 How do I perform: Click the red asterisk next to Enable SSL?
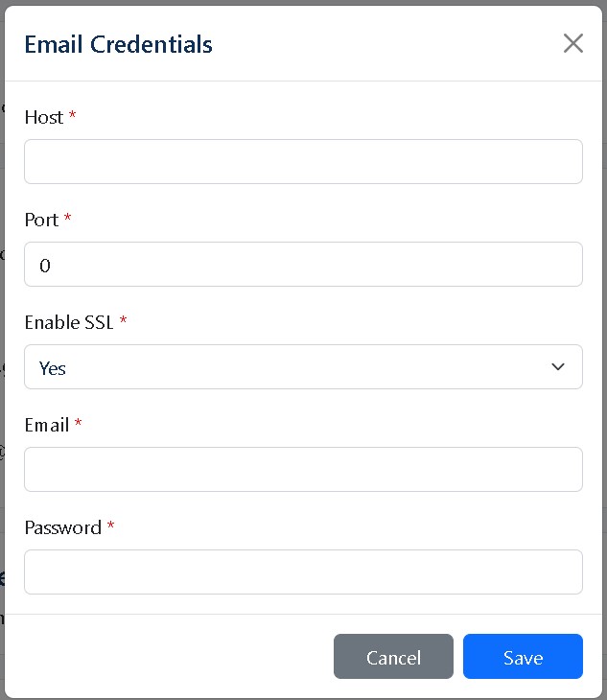(x=123, y=319)
